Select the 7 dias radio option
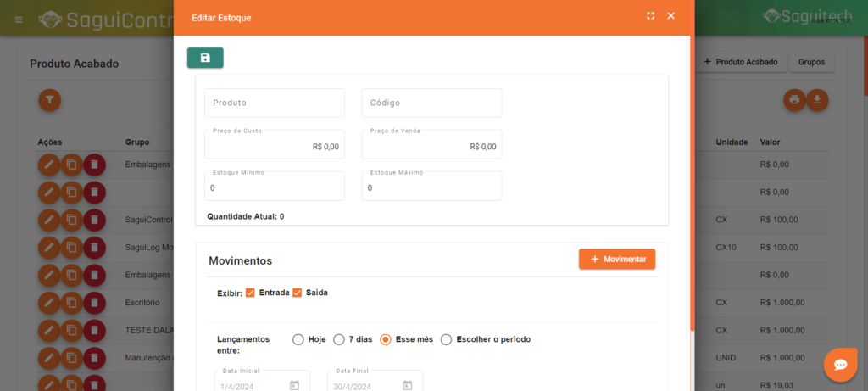 [x=339, y=339]
